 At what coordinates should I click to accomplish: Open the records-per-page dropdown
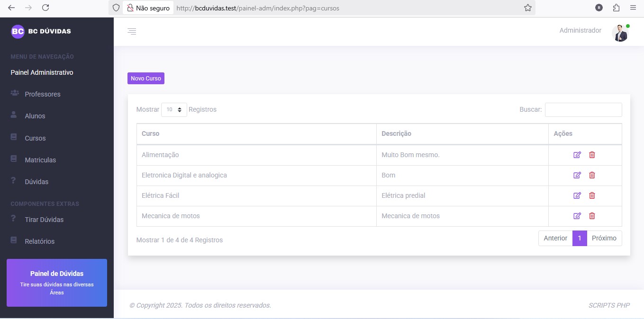[174, 109]
